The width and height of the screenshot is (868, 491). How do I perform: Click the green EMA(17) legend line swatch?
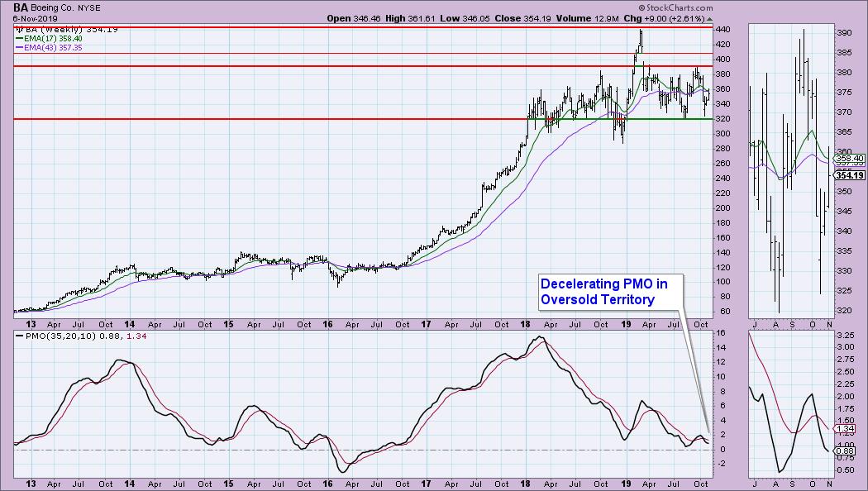(19, 39)
